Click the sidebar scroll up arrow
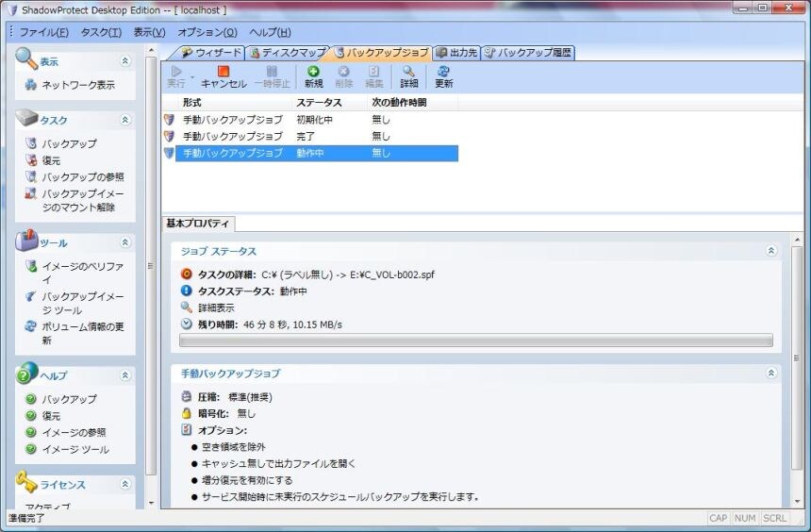The image size is (811, 532). 151,51
